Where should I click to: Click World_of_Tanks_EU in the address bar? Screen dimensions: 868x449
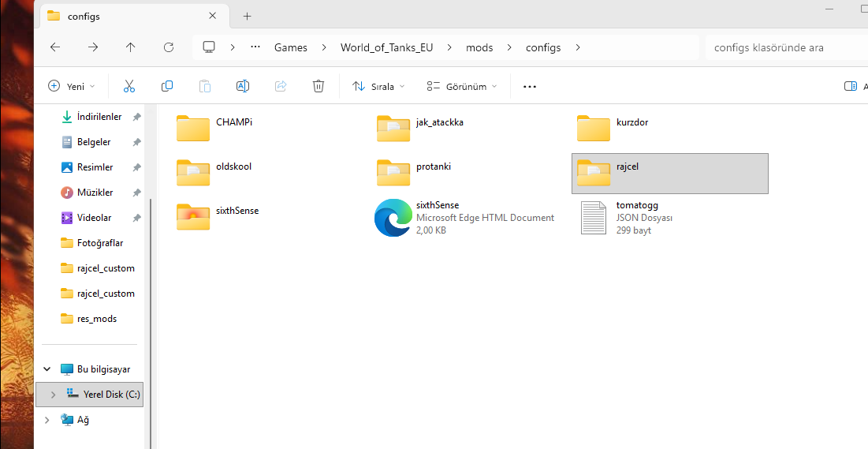pos(386,47)
